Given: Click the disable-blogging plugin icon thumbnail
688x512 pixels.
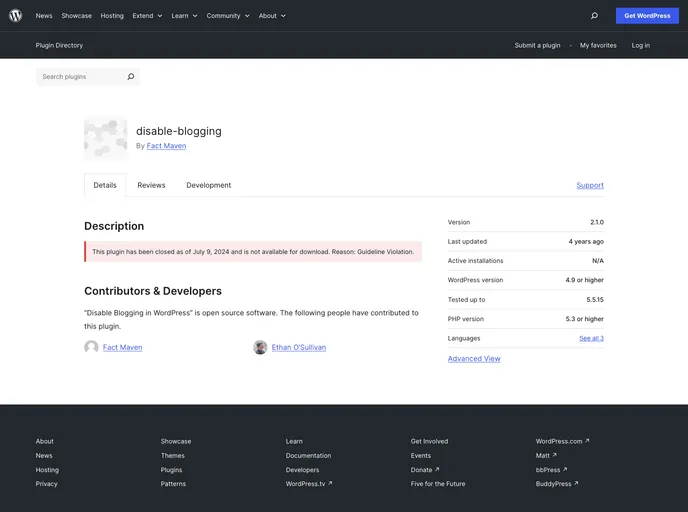Looking at the screenshot, I should coord(106,138).
